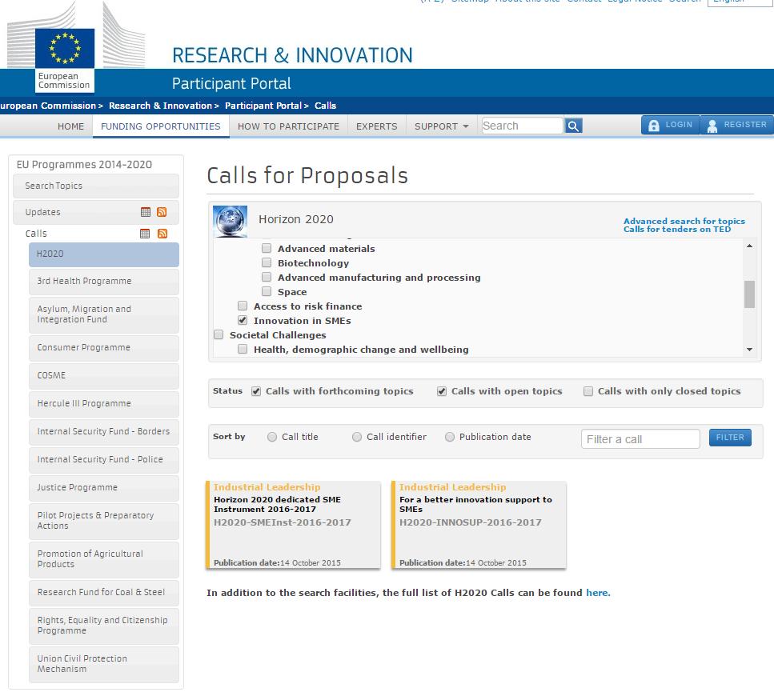This screenshot has height=700, width=774.
Task: Click the Calls calendar icon
Action: [x=145, y=234]
